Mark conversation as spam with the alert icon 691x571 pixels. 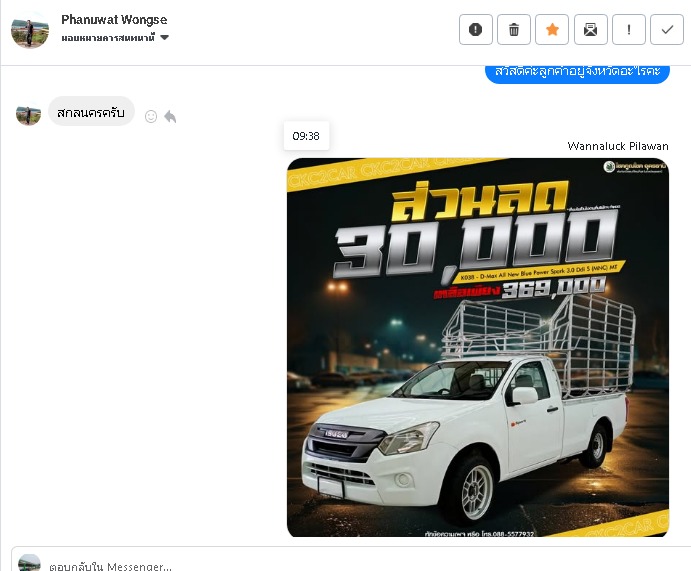coord(475,30)
